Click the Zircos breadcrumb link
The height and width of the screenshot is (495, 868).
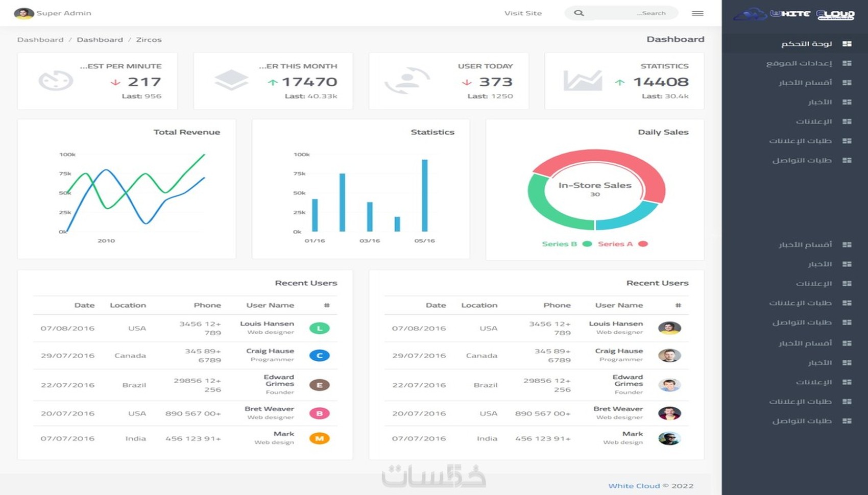[x=149, y=40]
